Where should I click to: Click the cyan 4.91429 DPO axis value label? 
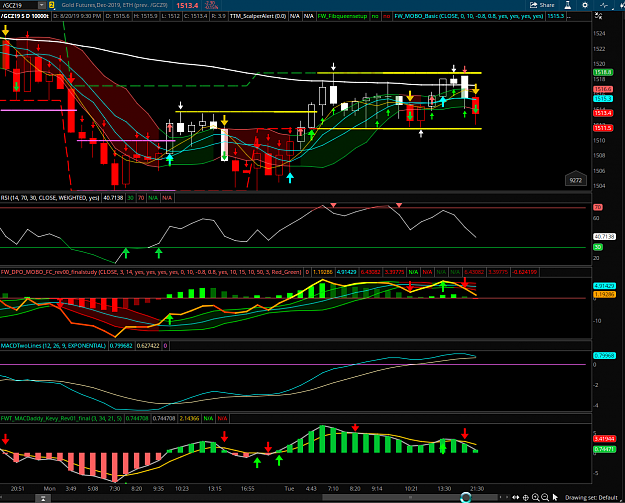click(605, 286)
